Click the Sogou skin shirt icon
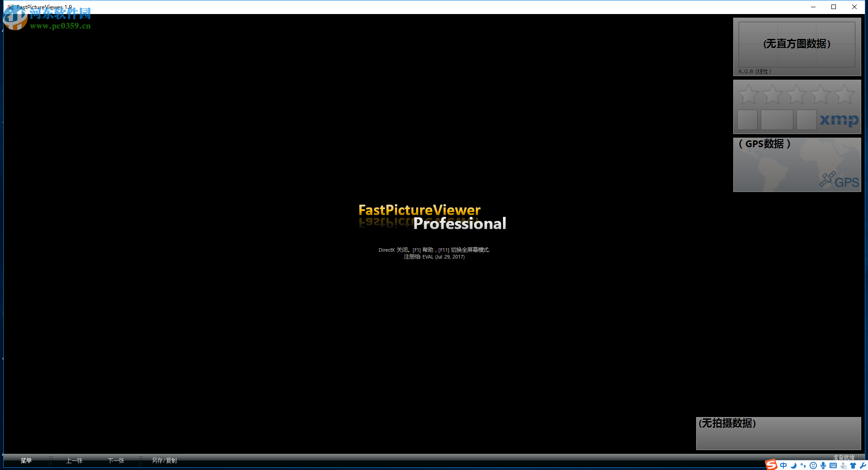The height and width of the screenshot is (470, 868). click(x=853, y=465)
